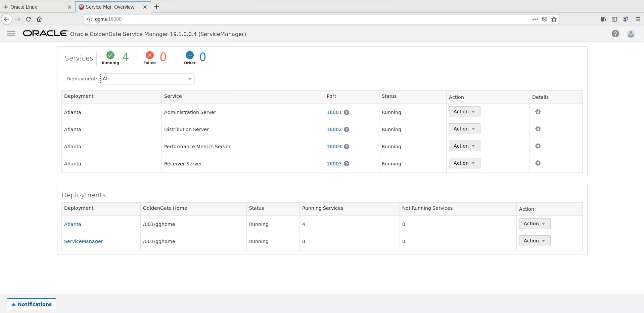Click help icon next to port 16001
This screenshot has height=313, width=644.
pos(347,112)
